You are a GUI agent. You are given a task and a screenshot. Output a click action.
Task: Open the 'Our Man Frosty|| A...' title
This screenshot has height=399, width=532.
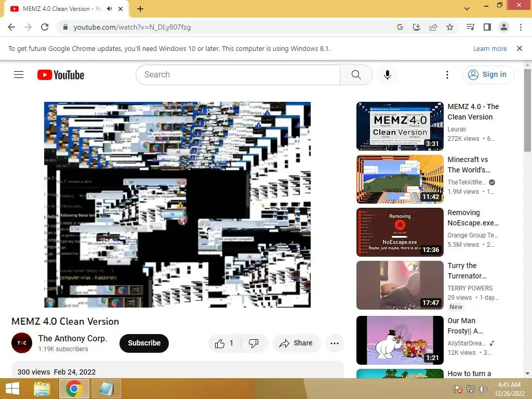pyautogui.click(x=465, y=326)
